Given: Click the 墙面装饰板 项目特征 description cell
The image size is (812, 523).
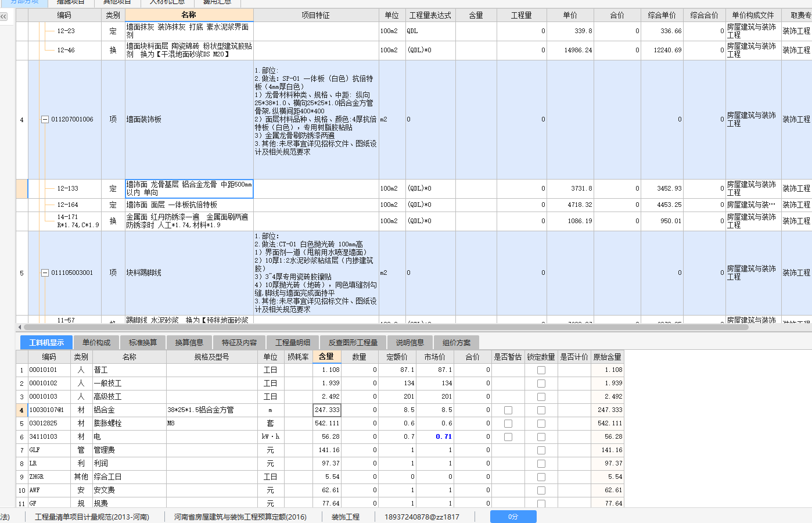Looking at the screenshot, I should (316, 119).
